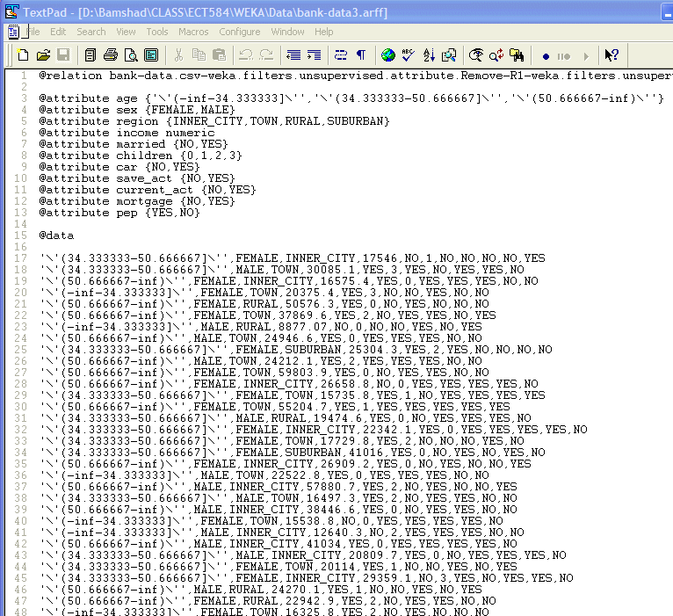Click the Open file folder icon
Viewport: 673px width, 616px height.
43,55
